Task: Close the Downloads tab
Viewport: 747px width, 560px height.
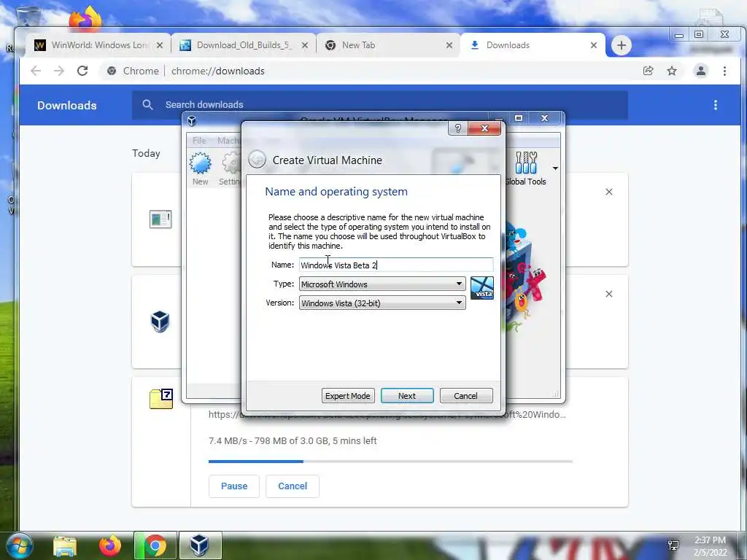Action: pyautogui.click(x=594, y=45)
